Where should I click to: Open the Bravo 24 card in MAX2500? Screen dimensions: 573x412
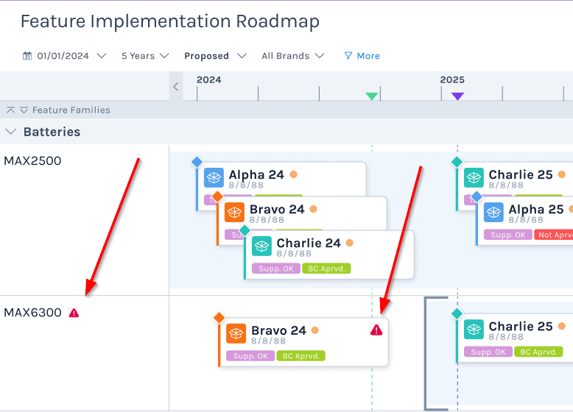tap(302, 214)
